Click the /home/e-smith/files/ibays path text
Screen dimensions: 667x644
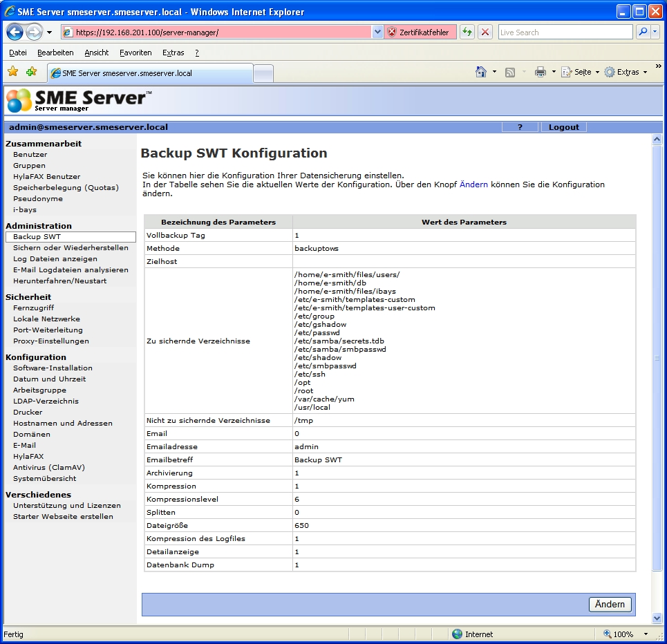[x=345, y=292]
